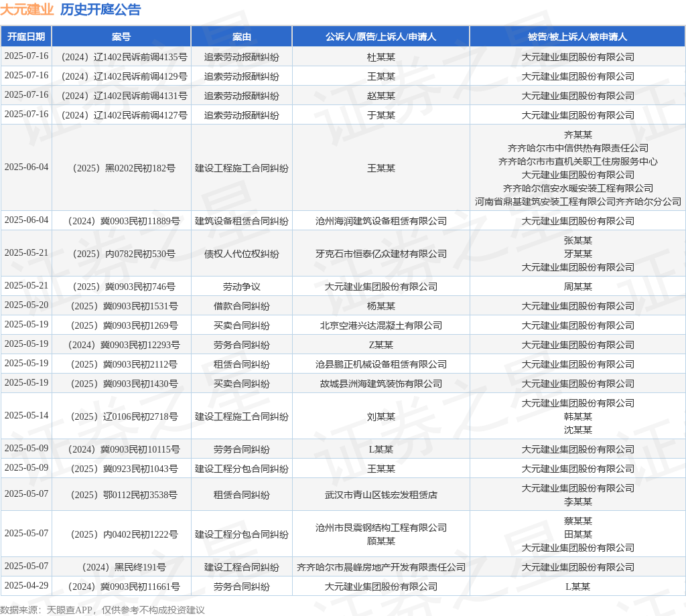Click plaintiff 沧州市艮震钢结构工程有限公司
Image resolution: width=686 pixels, height=616 pixels.
click(381, 527)
